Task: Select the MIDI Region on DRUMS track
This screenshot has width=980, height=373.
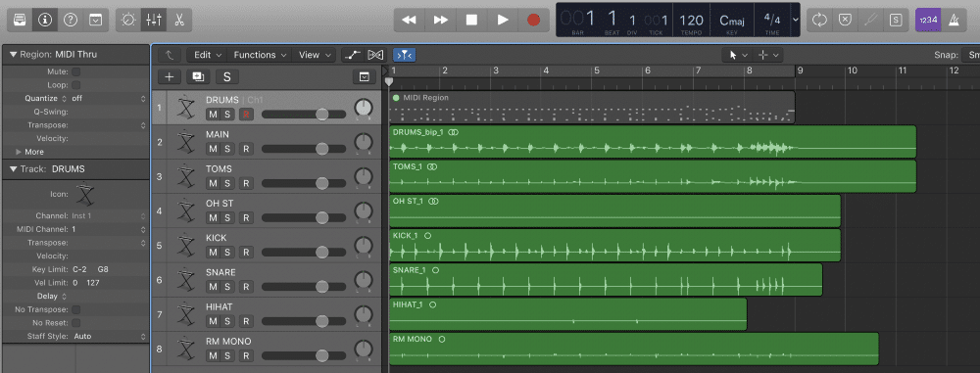Action: coord(591,108)
